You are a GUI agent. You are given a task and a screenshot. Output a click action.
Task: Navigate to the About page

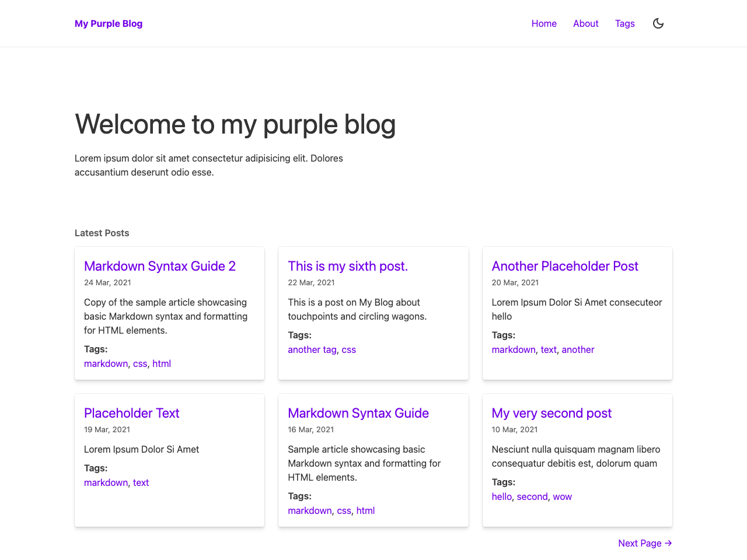pyautogui.click(x=585, y=23)
